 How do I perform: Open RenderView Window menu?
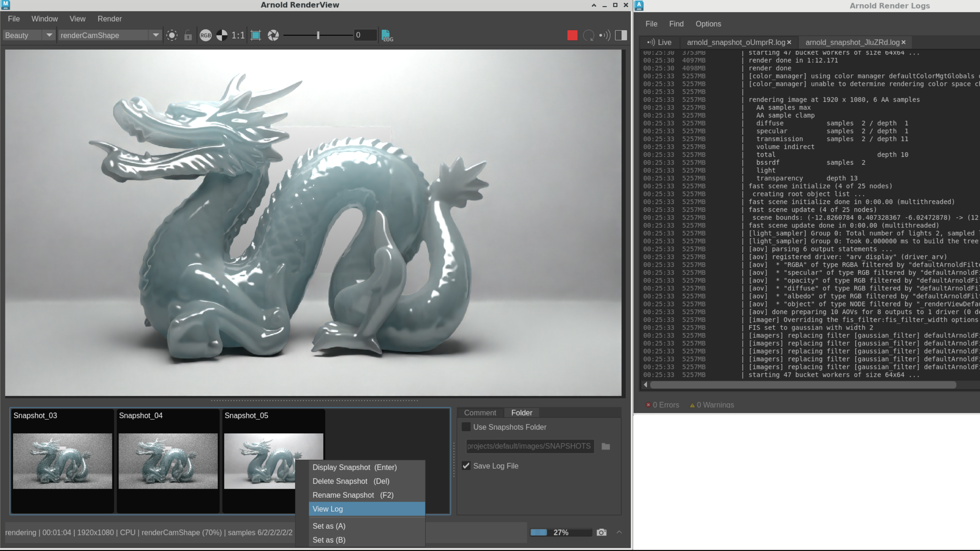click(x=44, y=19)
